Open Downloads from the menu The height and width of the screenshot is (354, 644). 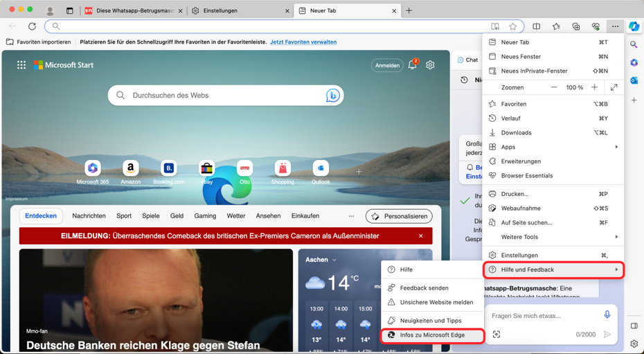(553, 132)
